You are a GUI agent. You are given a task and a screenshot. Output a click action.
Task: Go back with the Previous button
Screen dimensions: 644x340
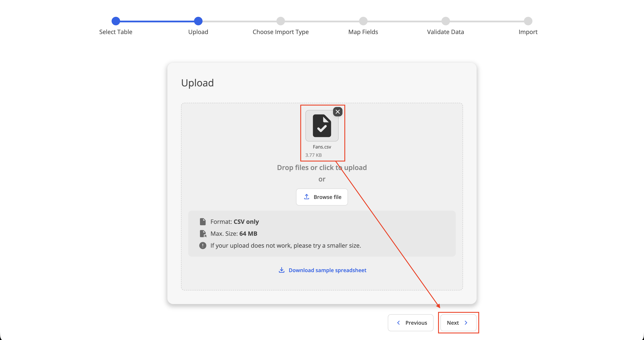click(x=411, y=323)
